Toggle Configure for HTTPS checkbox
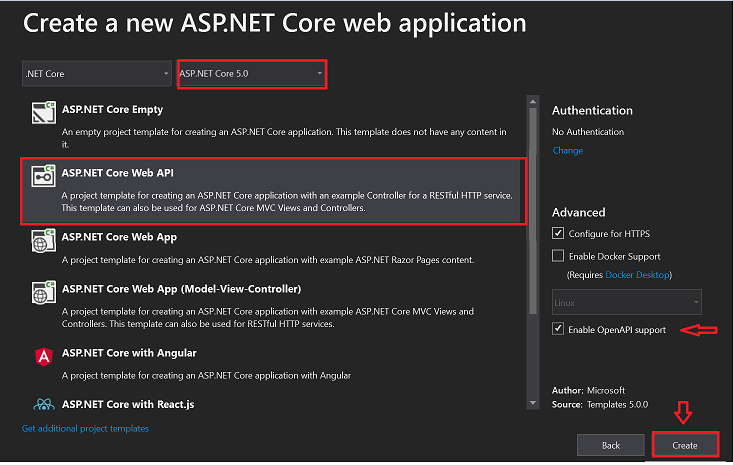The width and height of the screenshot is (733, 465). pos(558,233)
